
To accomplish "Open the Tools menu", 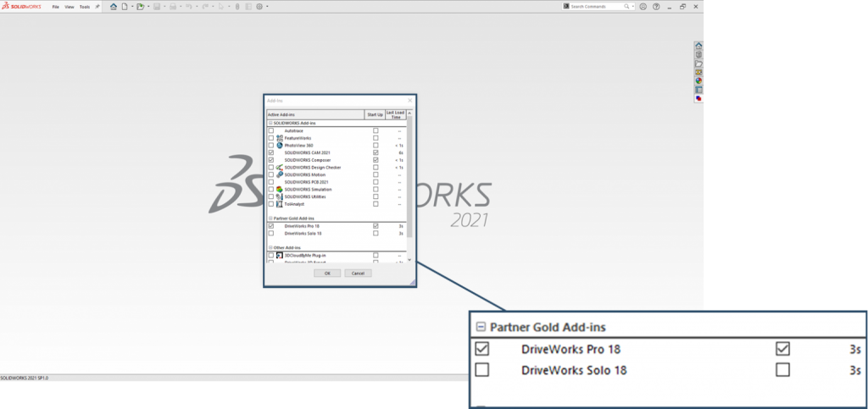I will point(85,7).
